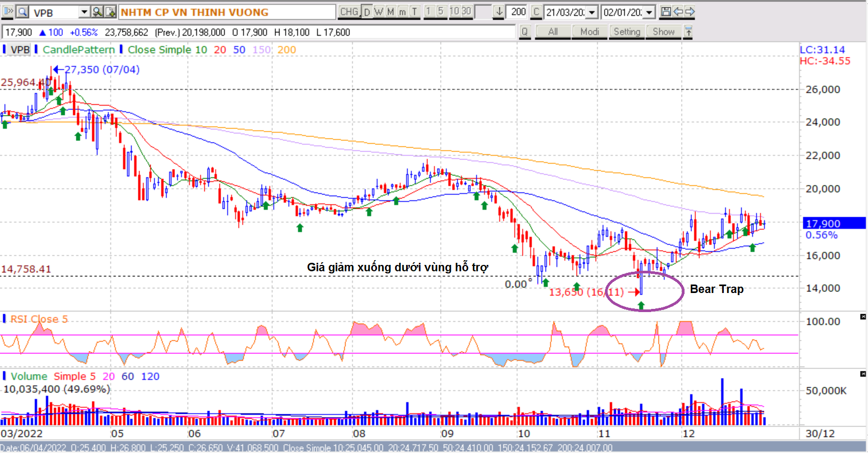Image resolution: width=868 pixels, height=453 pixels.
Task: Click the add-document icon next to search
Action: [110, 12]
